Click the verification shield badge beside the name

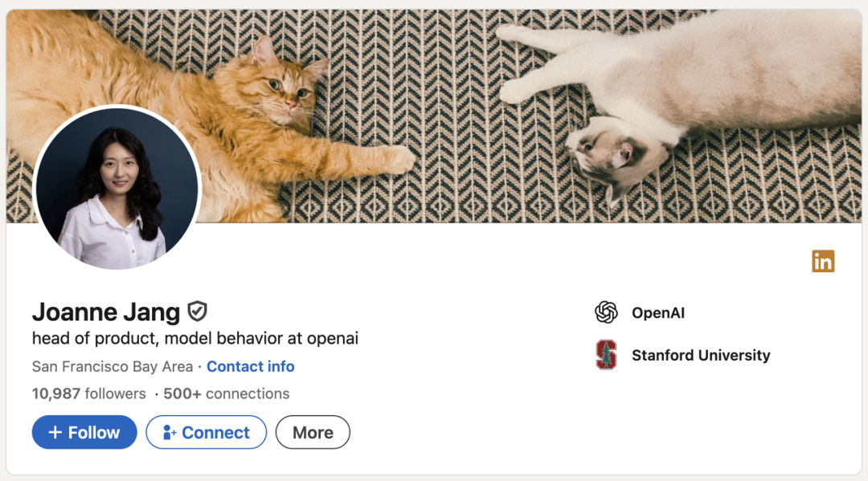[x=198, y=312]
